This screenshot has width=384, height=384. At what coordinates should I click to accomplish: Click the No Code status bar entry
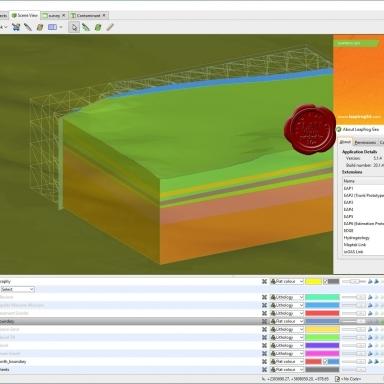click(x=348, y=379)
